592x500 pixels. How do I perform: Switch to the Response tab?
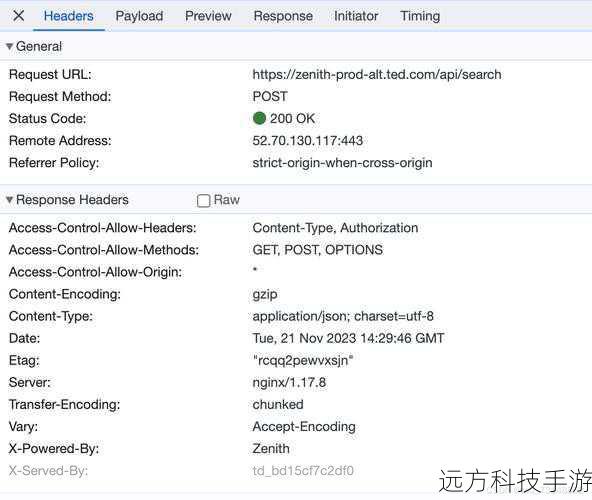tap(283, 16)
